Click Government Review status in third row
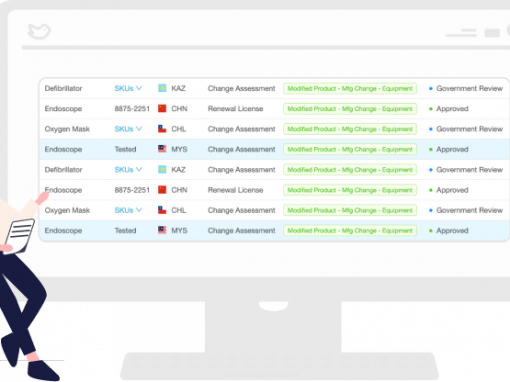 [469, 129]
